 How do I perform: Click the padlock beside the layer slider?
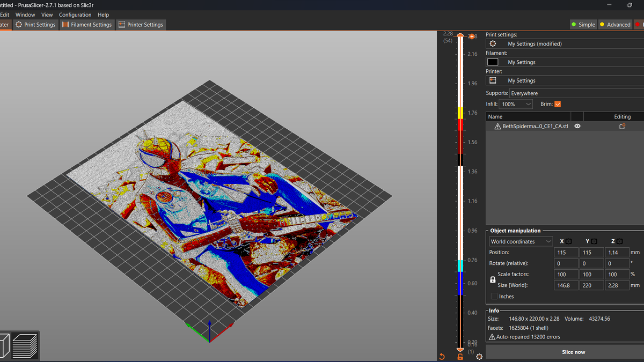460,356
